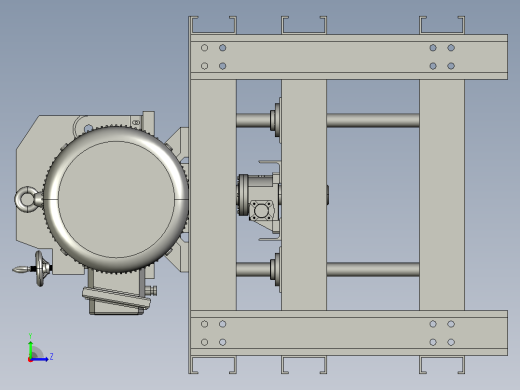The image size is (520, 390).
Task: Select the central gearbox square mounting flange
Action: 262,210
